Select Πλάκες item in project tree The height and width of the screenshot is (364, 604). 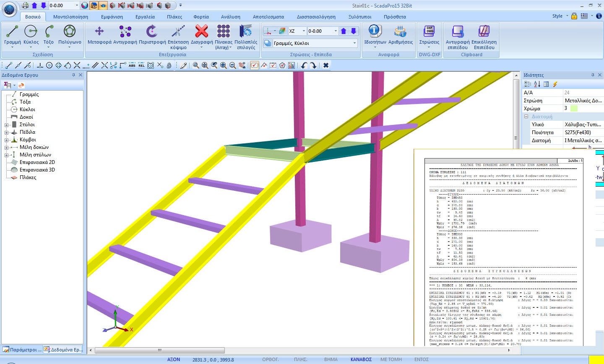pyautogui.click(x=28, y=177)
